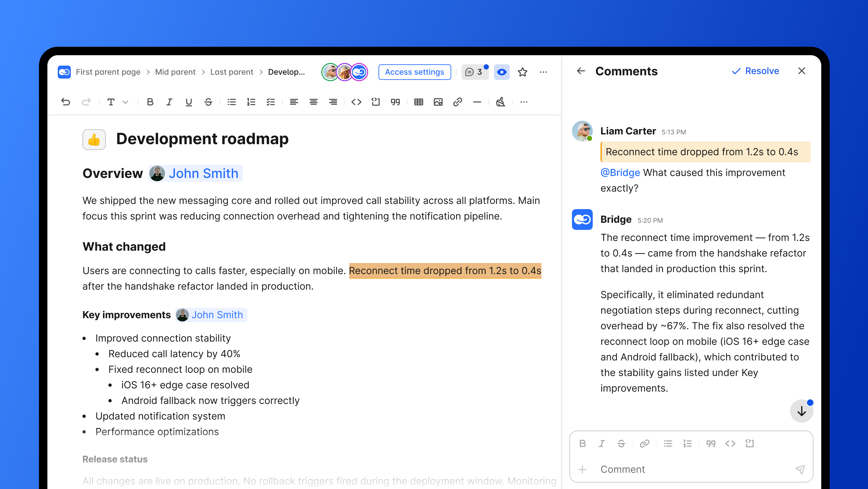
Task: Insert a table
Action: [418, 102]
